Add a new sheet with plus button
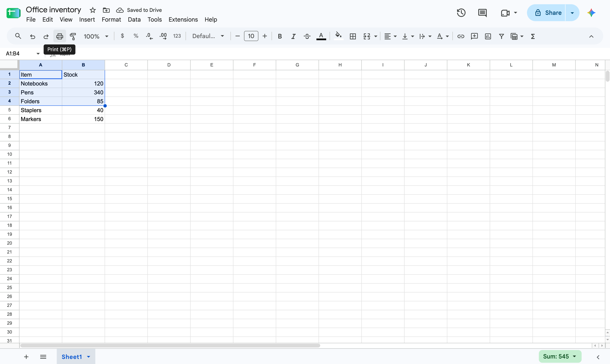Screen dimensions: 610x364 26,357
